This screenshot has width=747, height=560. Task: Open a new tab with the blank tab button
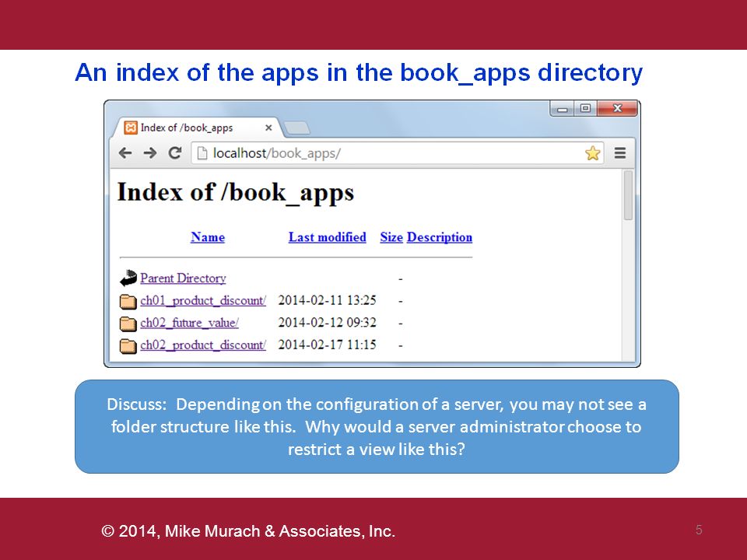[x=296, y=128]
